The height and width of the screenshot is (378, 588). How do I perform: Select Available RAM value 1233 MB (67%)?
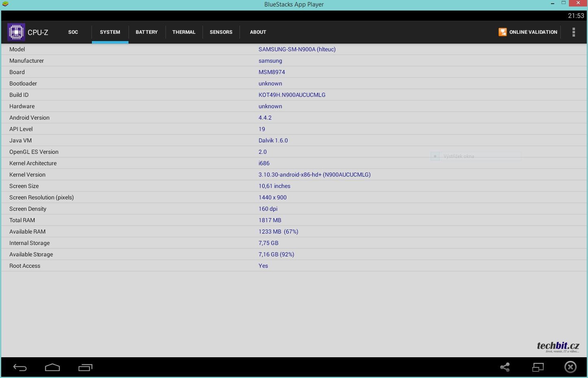point(279,232)
